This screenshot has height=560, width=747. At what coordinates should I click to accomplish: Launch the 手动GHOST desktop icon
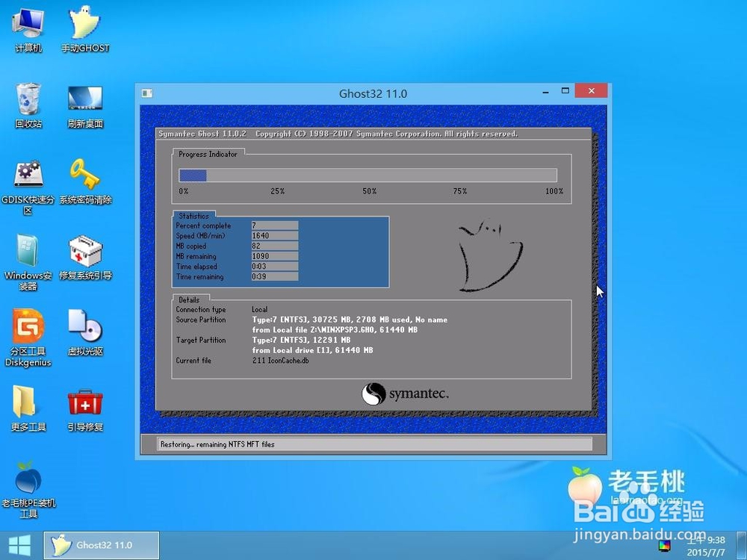click(x=85, y=30)
